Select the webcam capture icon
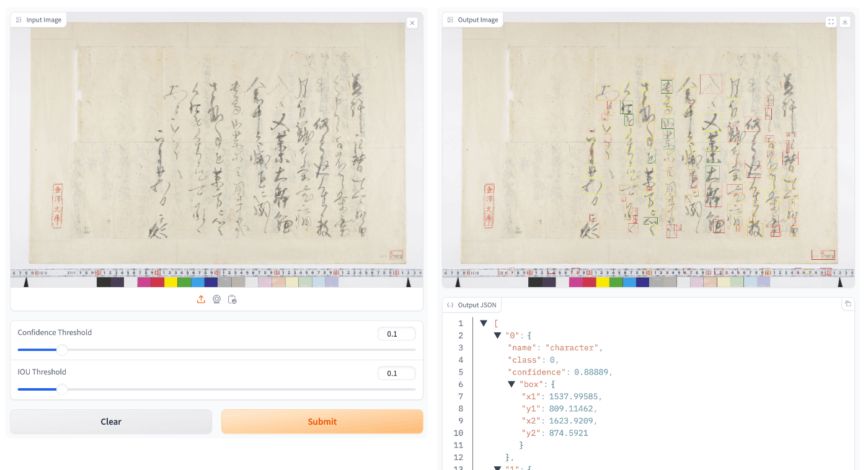The width and height of the screenshot is (868, 470). point(216,299)
